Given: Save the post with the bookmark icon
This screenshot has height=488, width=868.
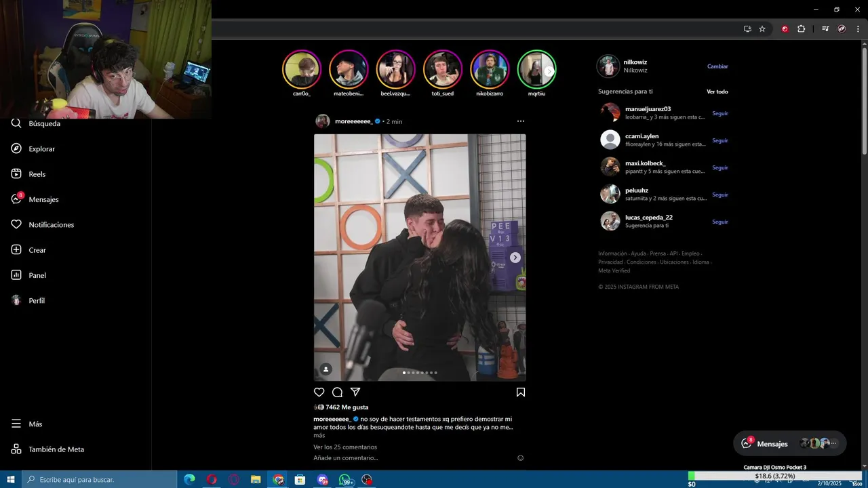Looking at the screenshot, I should point(521,392).
